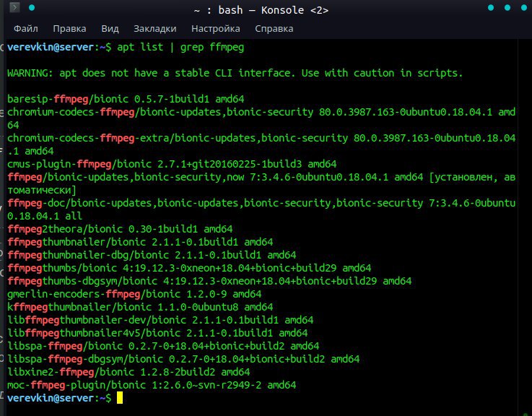Screen dimensions: 532x416
Task: Click the middle cyan dot in title bar right
Action: point(507,7)
